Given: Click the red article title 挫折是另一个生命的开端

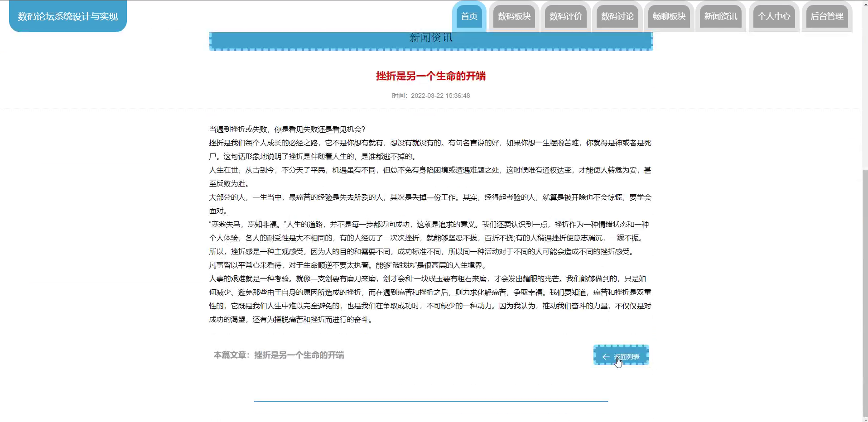Looking at the screenshot, I should tap(431, 76).
